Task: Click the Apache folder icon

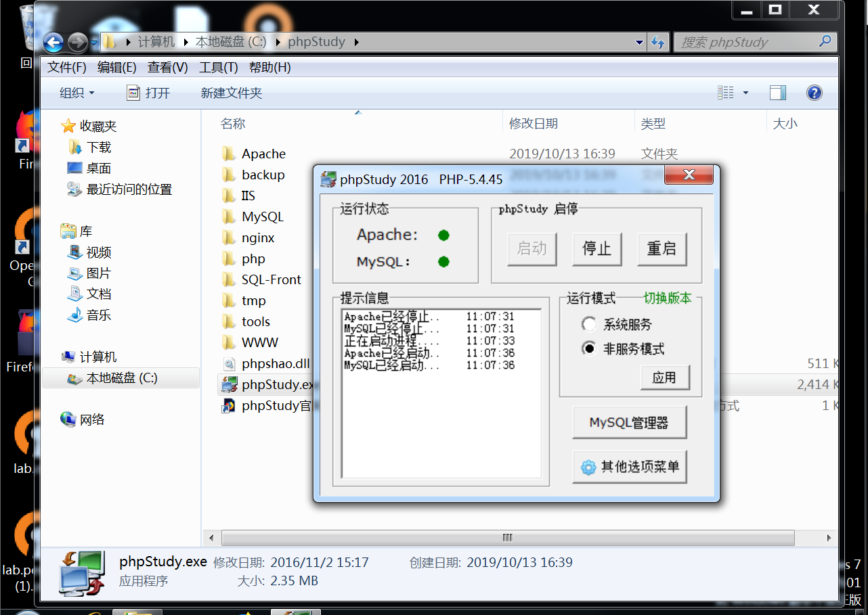Action: coord(229,154)
